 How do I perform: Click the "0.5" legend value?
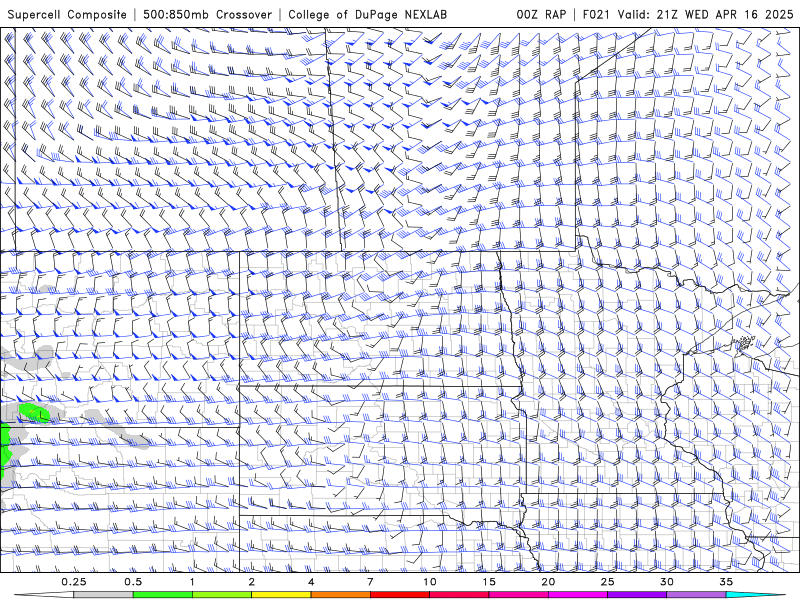[133, 582]
